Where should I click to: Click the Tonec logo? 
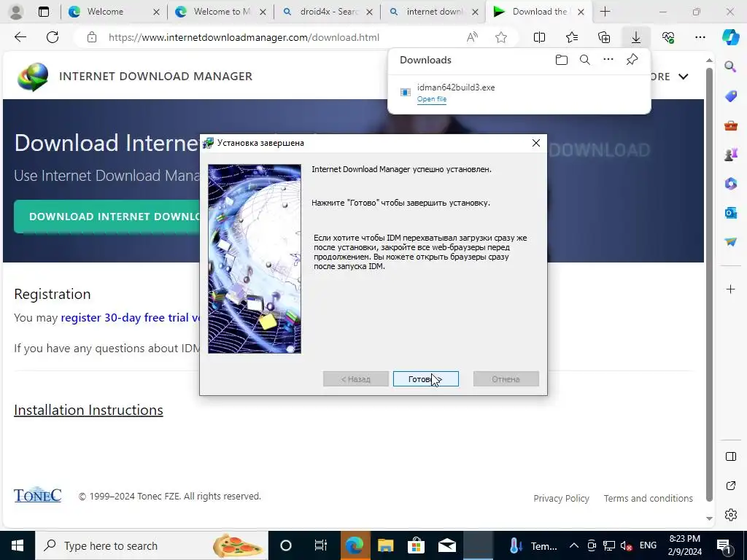click(x=38, y=495)
